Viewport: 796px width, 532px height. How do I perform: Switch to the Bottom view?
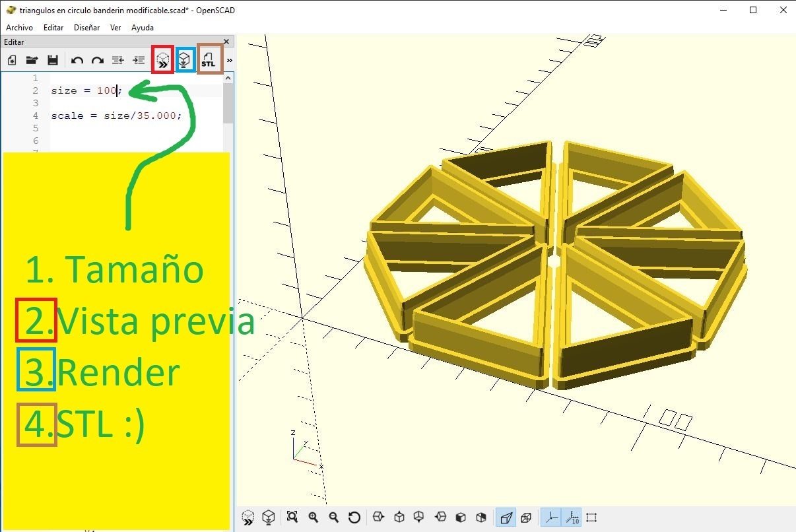pyautogui.click(x=419, y=517)
